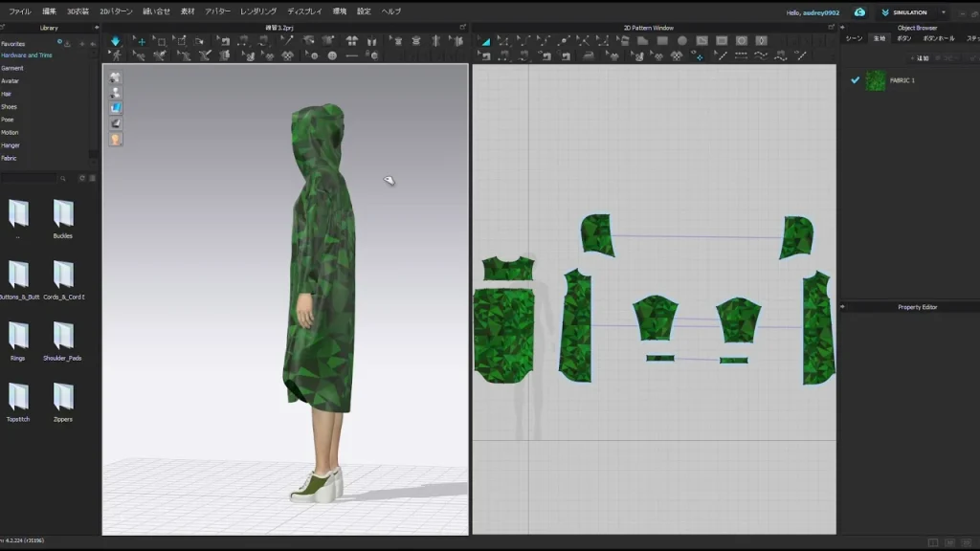The image size is (980, 551).
Task: Open the SIMULATION mode dropdown
Action: [943, 12]
